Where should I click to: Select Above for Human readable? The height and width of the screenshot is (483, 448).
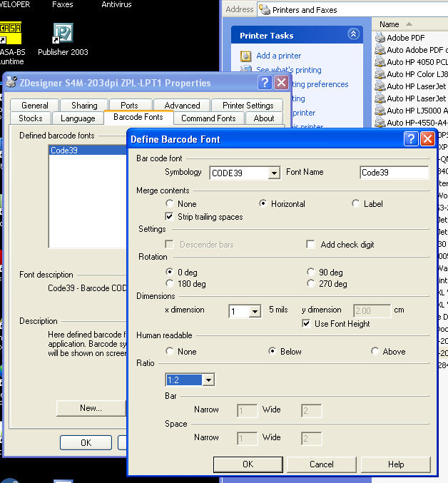point(375,352)
